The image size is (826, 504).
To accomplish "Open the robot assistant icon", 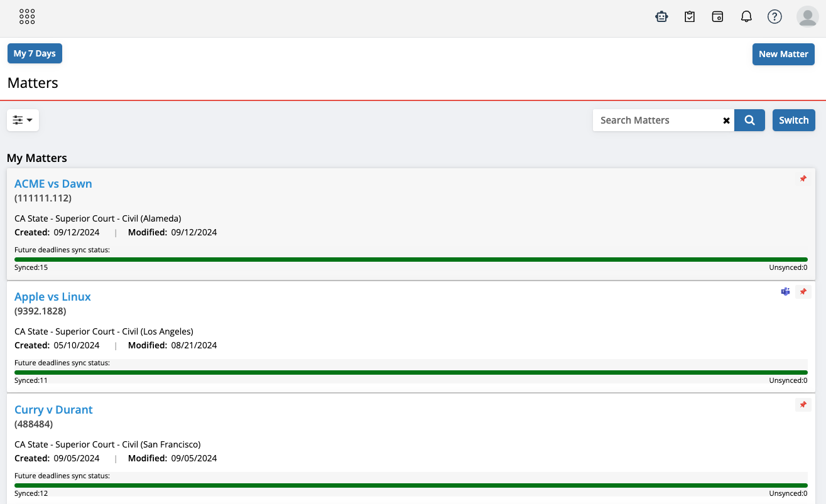I will pyautogui.click(x=661, y=17).
